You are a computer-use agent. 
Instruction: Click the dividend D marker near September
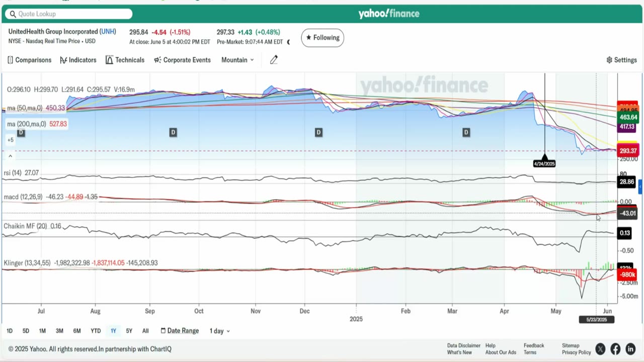click(173, 132)
